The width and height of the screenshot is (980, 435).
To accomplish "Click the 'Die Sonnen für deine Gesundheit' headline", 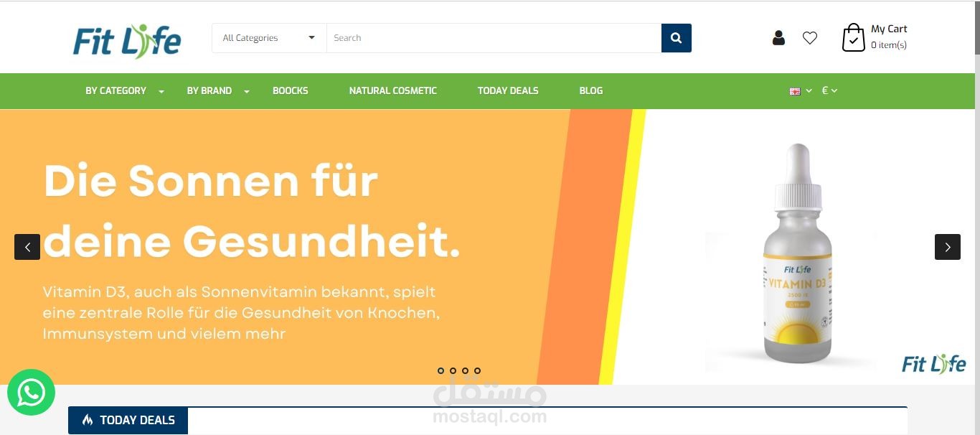I will pos(252,211).
